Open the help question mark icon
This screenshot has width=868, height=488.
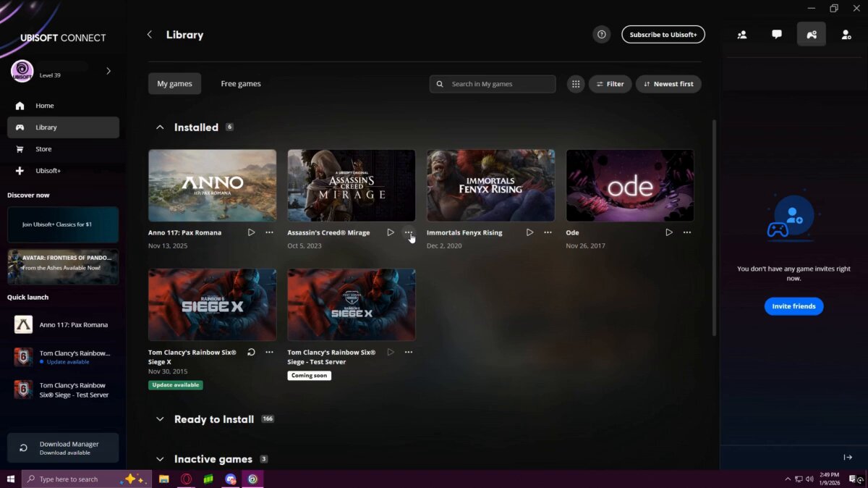[601, 35]
